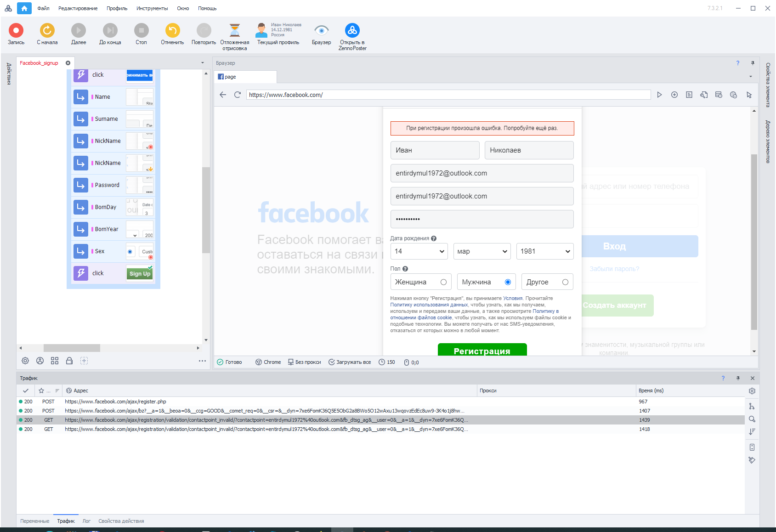Select the BornYear action block
Screen dimensions: 776x532
point(113,229)
